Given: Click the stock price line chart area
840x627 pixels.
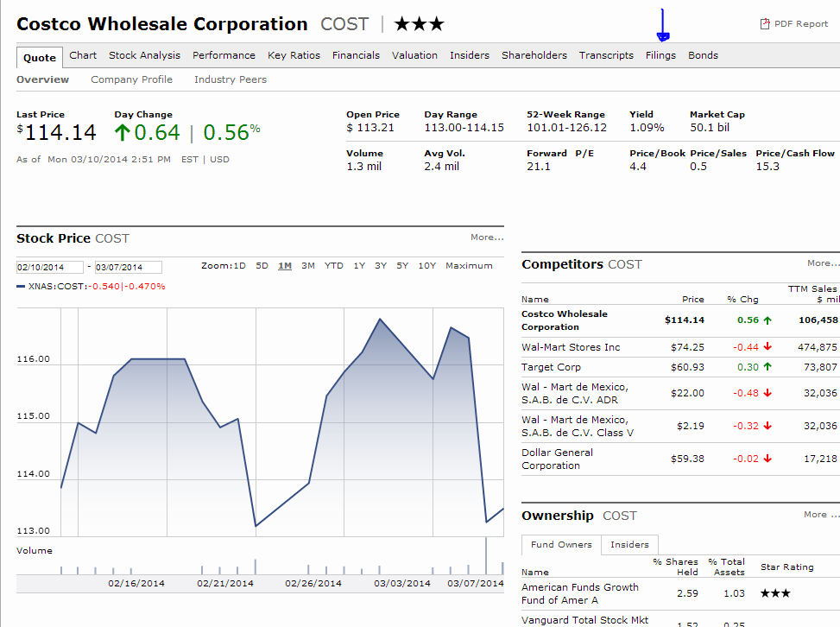Looking at the screenshot, I should click(282, 422).
